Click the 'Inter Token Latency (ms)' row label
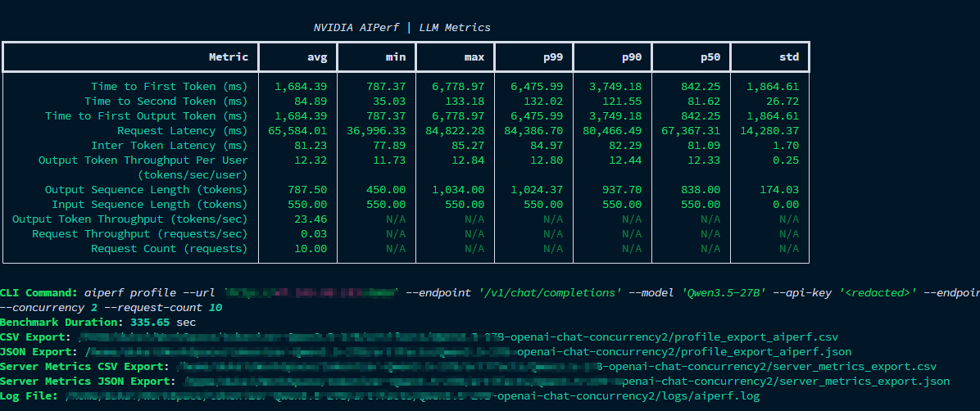980x411 pixels. (170, 146)
